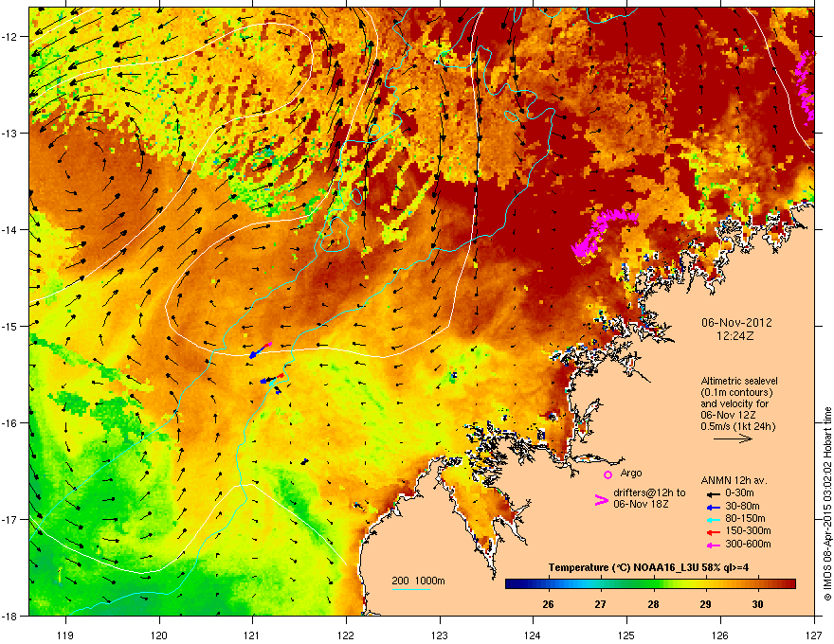Click the latitude axis label -15
834x644 pixels.
[9, 326]
